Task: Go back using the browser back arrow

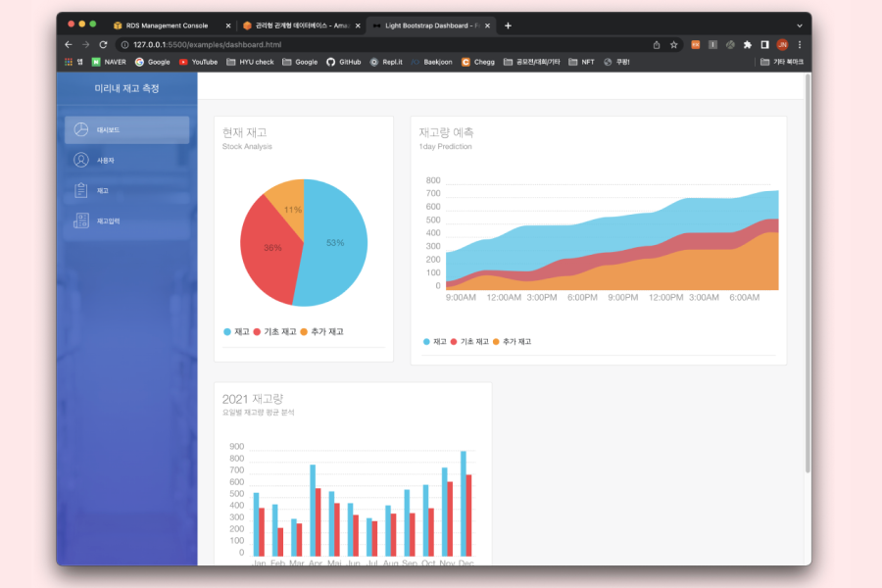Action: click(68, 45)
